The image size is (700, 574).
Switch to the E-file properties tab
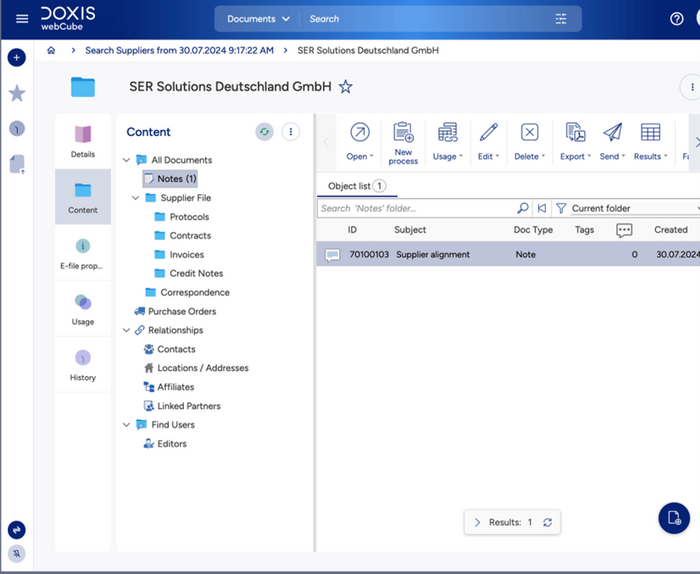[83, 253]
